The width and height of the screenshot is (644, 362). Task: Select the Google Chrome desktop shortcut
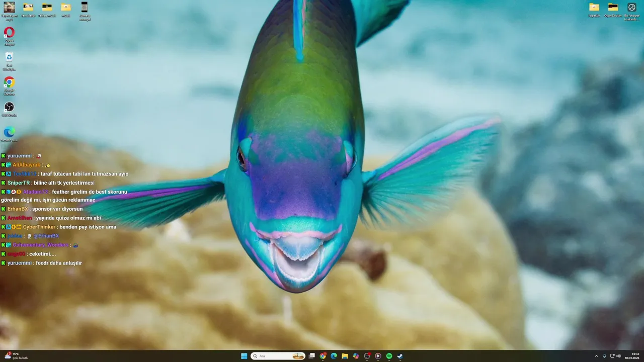click(9, 85)
